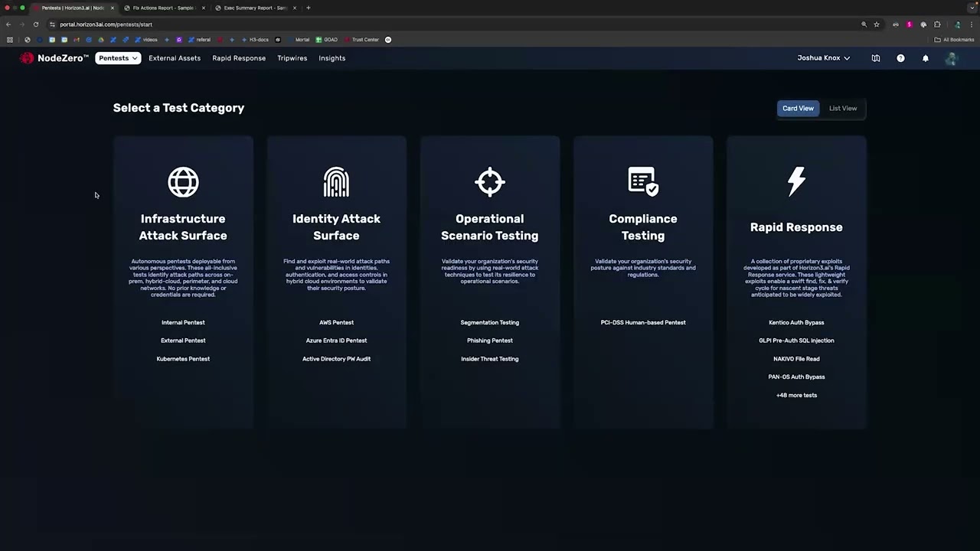Viewport: 980px width, 551px height.
Task: Choose PAN-OS Auth Bypass test
Action: [x=796, y=377]
